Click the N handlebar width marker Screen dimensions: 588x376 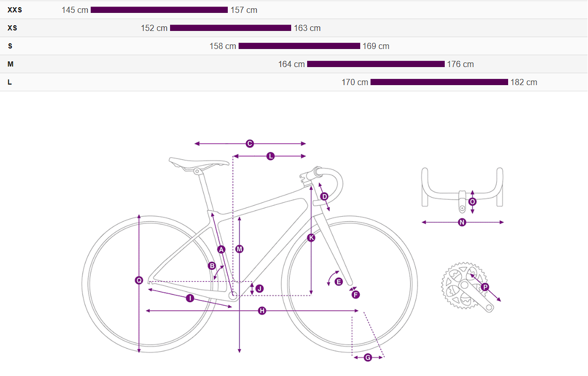(x=462, y=222)
